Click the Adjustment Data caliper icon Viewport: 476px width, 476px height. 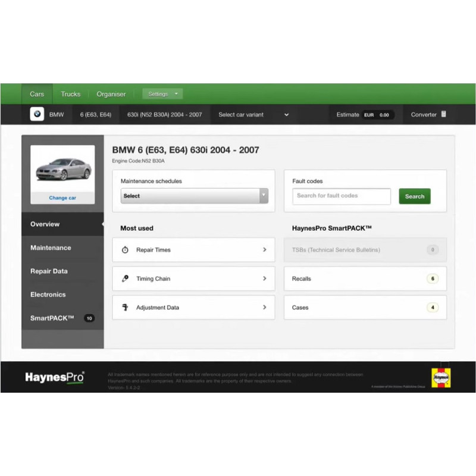pos(125,307)
